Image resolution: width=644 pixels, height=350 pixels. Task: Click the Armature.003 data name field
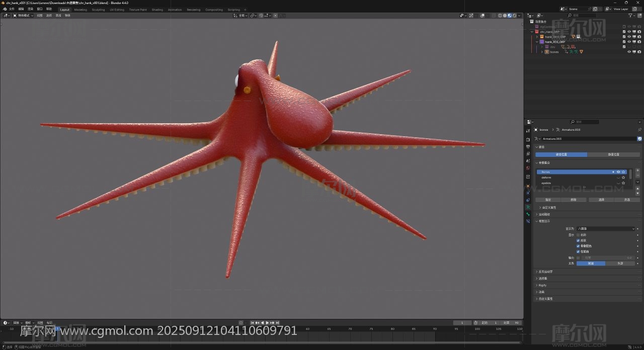click(x=589, y=138)
